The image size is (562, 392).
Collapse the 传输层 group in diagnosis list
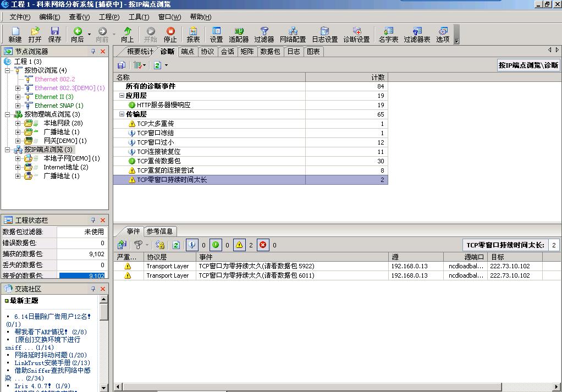tap(122, 114)
